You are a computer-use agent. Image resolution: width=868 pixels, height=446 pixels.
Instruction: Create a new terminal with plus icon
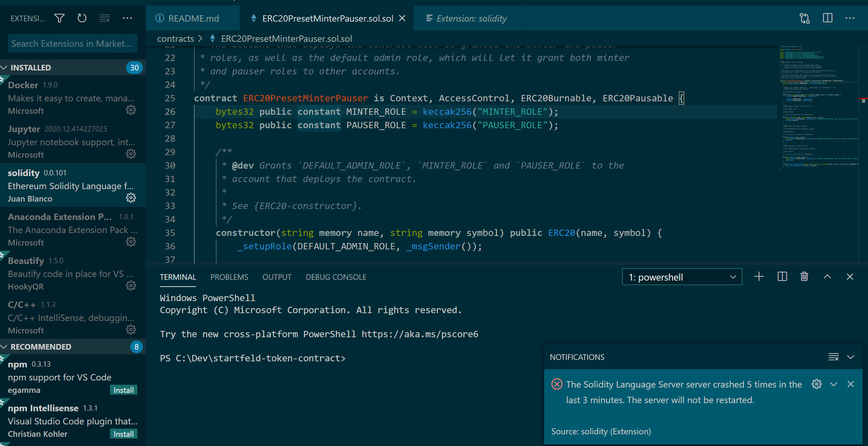(x=759, y=276)
